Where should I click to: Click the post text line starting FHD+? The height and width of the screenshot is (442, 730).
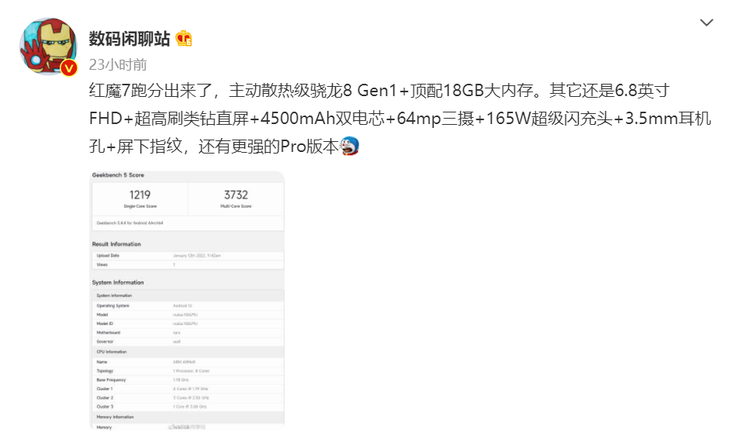(x=400, y=118)
